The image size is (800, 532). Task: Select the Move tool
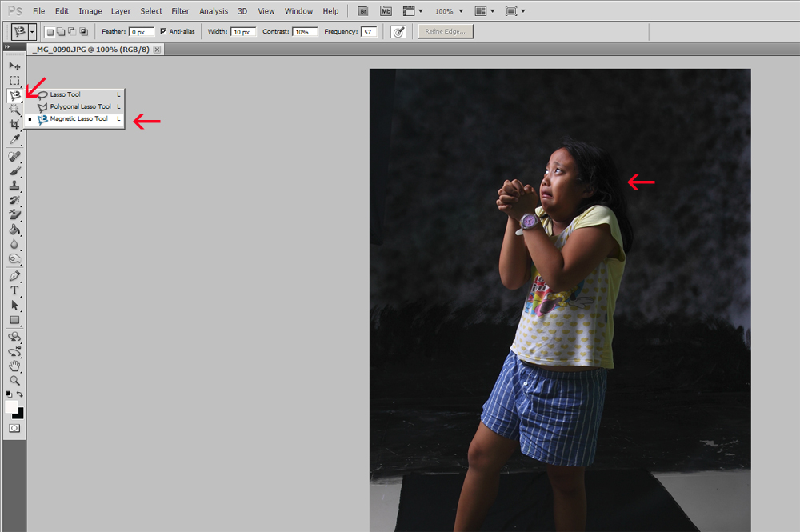(14, 66)
